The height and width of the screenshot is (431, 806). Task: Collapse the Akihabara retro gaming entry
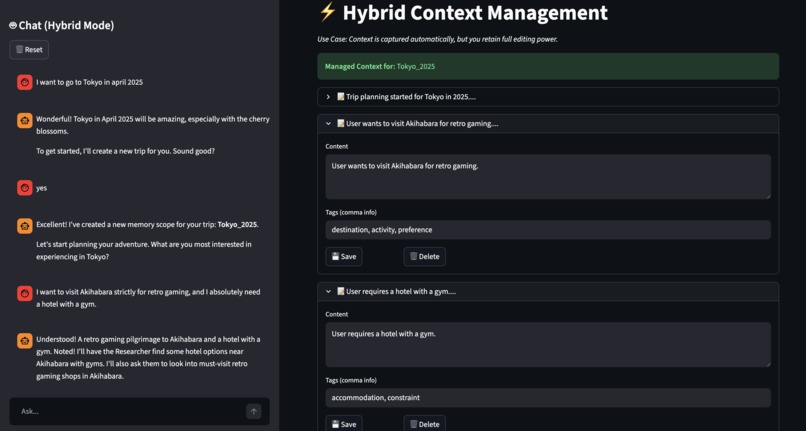548,123
